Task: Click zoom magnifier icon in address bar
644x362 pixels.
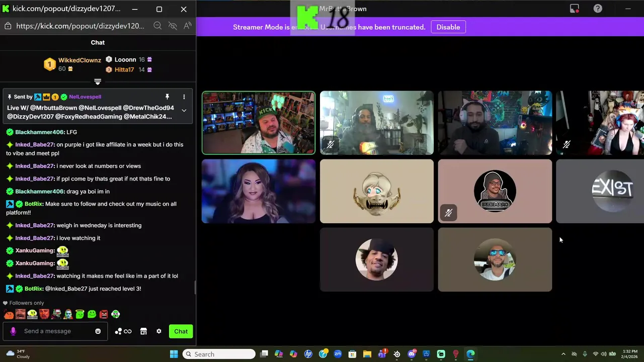Action: pos(157,26)
